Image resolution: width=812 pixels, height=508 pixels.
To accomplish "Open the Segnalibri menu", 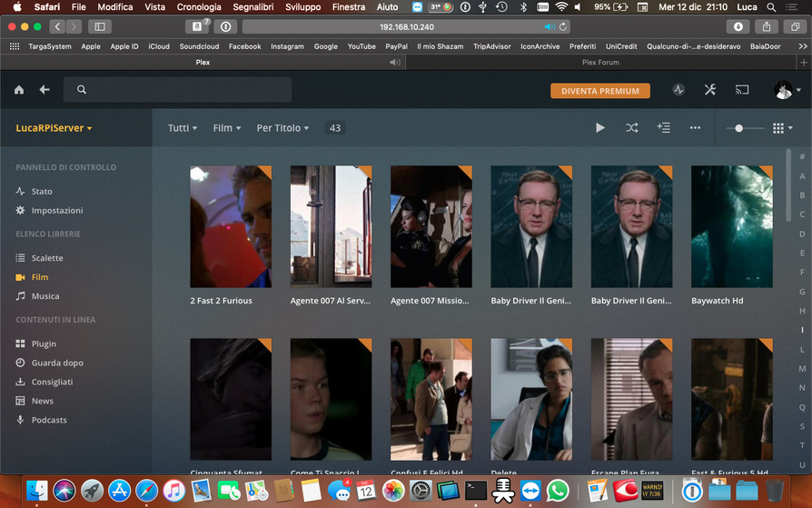I will tap(253, 6).
